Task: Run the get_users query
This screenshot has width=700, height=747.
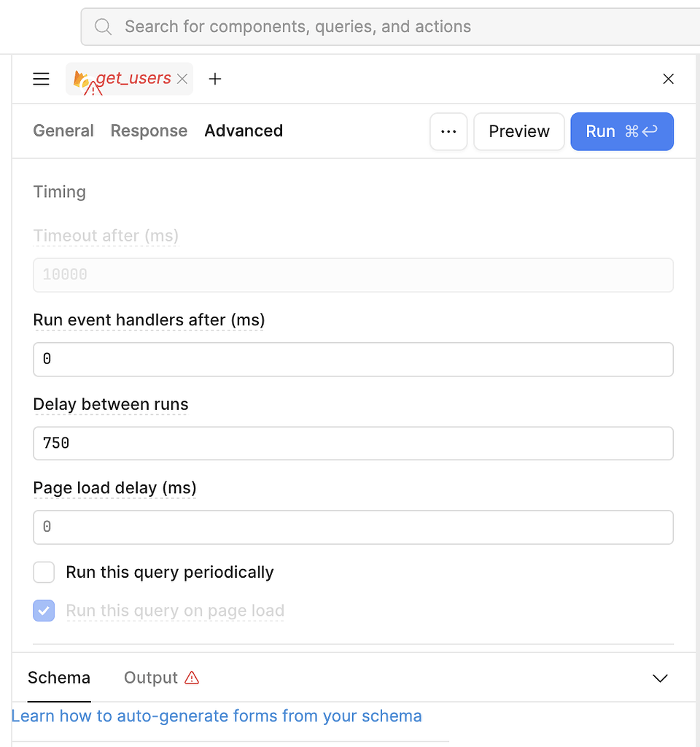Action: pos(622,131)
